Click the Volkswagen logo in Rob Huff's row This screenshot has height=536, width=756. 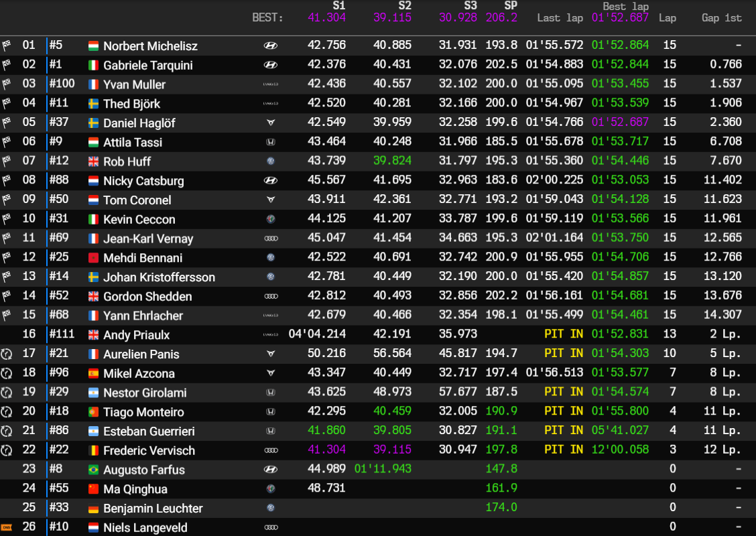(x=270, y=161)
